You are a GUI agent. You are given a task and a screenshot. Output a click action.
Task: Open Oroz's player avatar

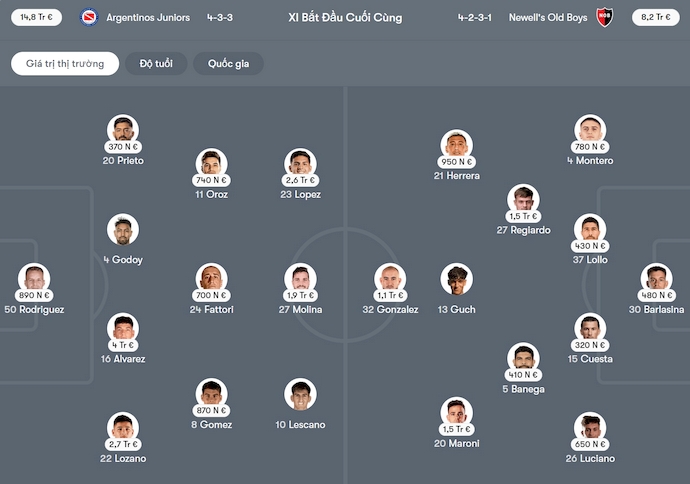[211, 162]
